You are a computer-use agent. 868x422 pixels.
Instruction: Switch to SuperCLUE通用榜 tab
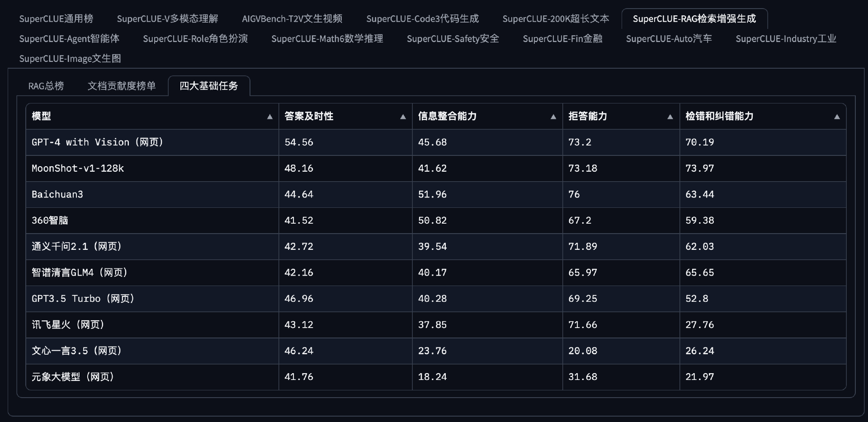(56, 19)
